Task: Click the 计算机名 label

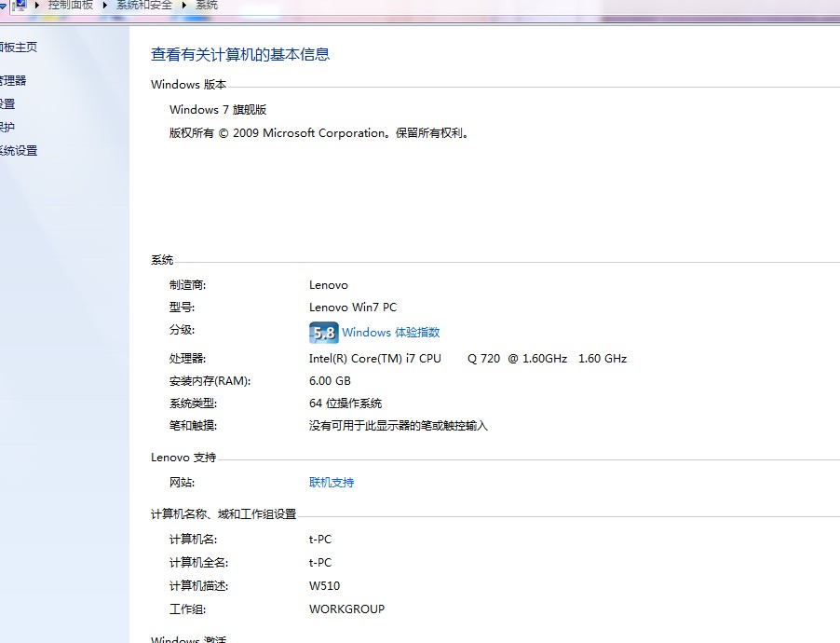Action: (x=193, y=540)
